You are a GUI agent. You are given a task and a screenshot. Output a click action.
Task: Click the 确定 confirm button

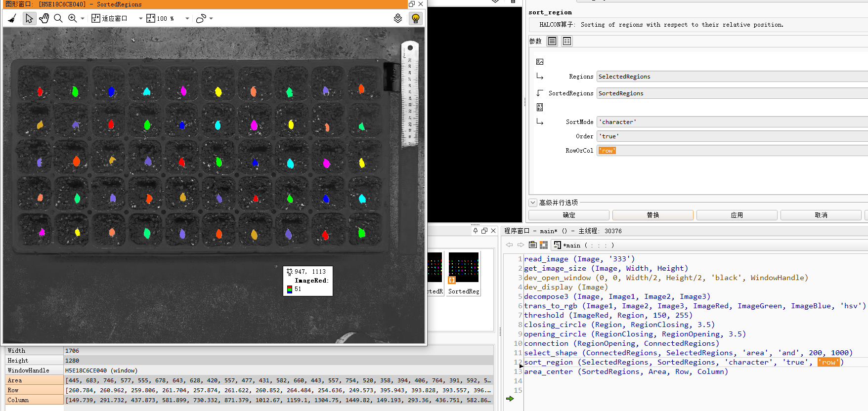coord(568,215)
